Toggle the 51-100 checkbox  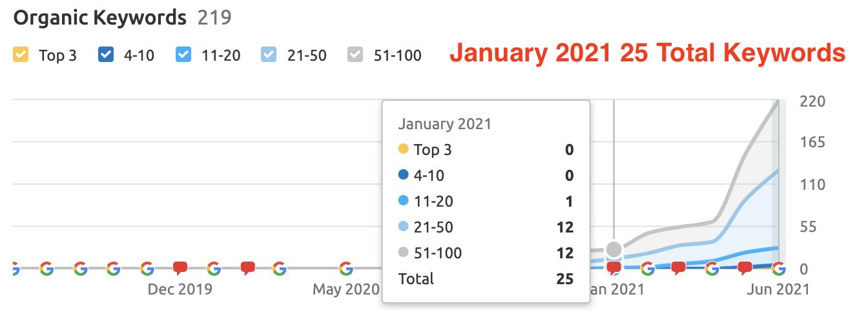click(355, 55)
